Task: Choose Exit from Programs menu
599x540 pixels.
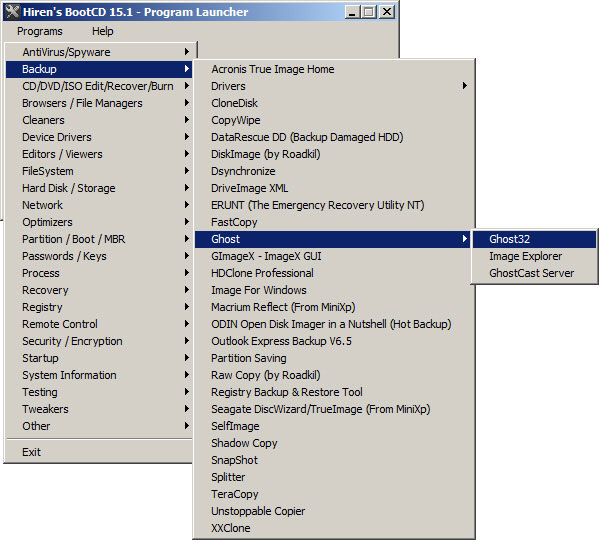Action: (x=99, y=452)
